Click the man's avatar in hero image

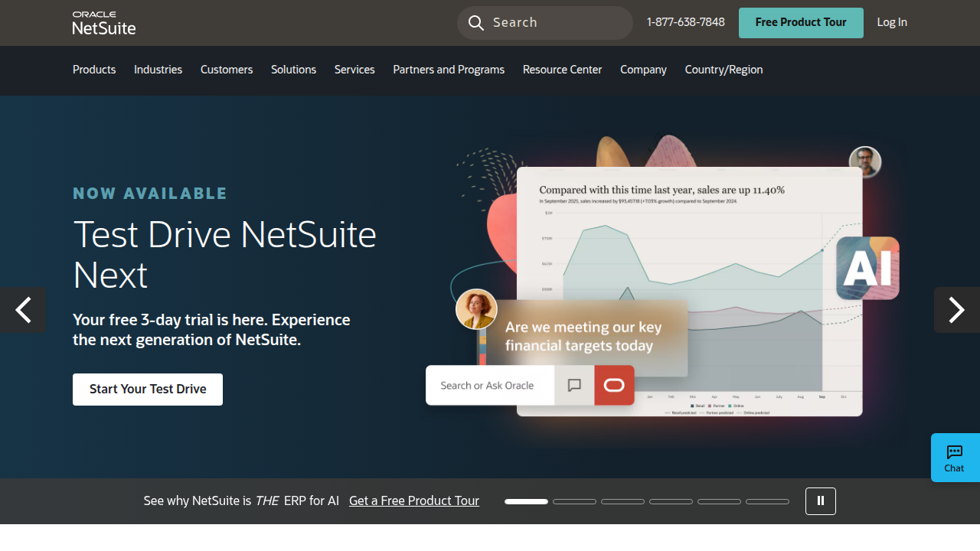click(x=865, y=162)
